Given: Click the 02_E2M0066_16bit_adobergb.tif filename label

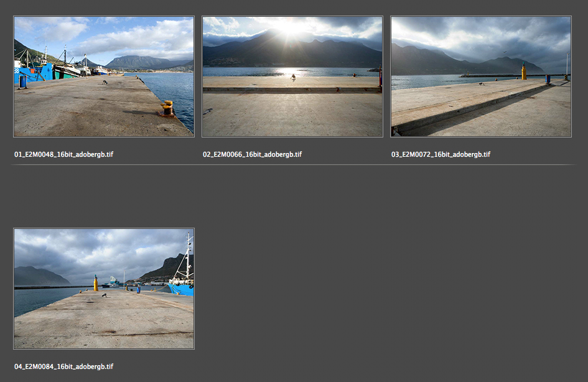Looking at the screenshot, I should click(252, 154).
